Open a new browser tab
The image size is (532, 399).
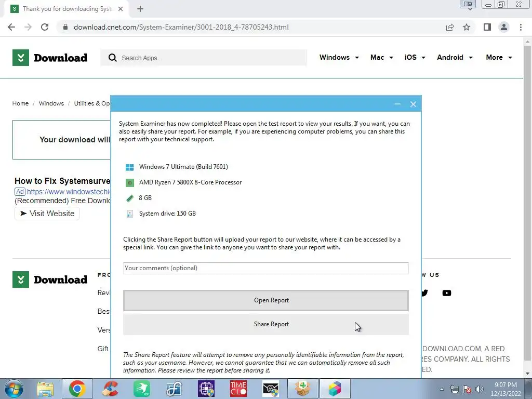pyautogui.click(x=140, y=9)
